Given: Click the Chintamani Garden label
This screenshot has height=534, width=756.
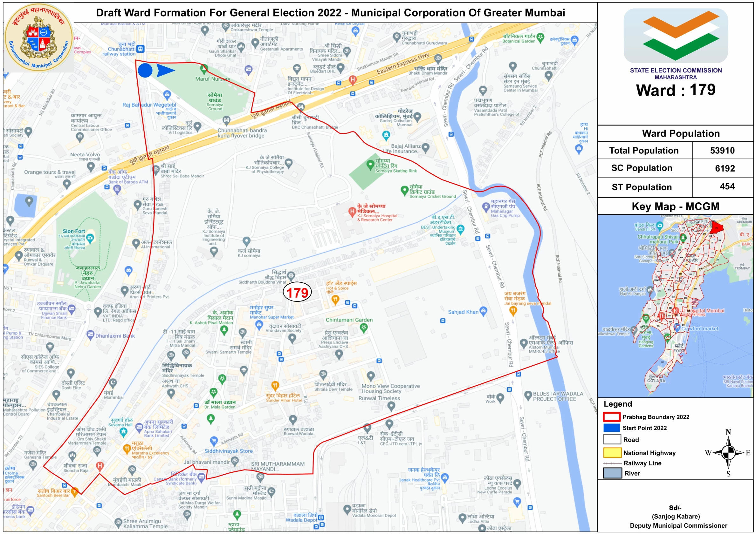Looking at the screenshot, I should click(349, 320).
